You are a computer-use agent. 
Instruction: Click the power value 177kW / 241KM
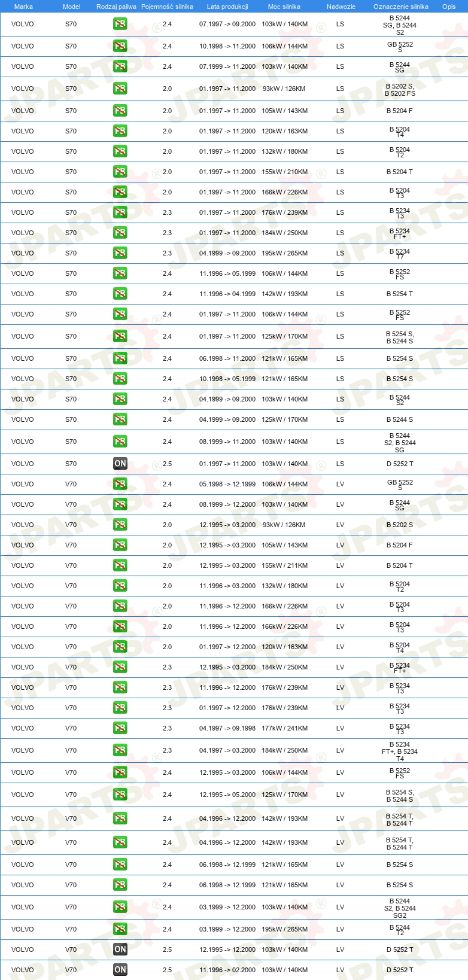[x=285, y=728]
